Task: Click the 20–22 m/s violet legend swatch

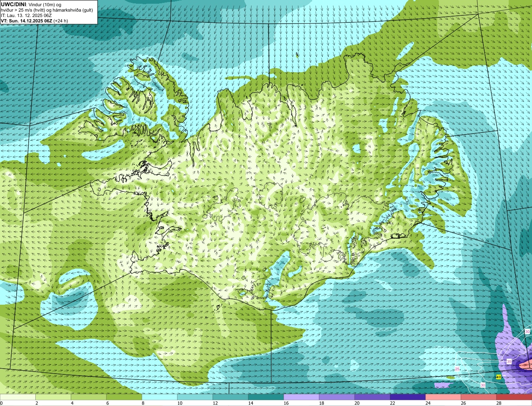Action: [372, 397]
